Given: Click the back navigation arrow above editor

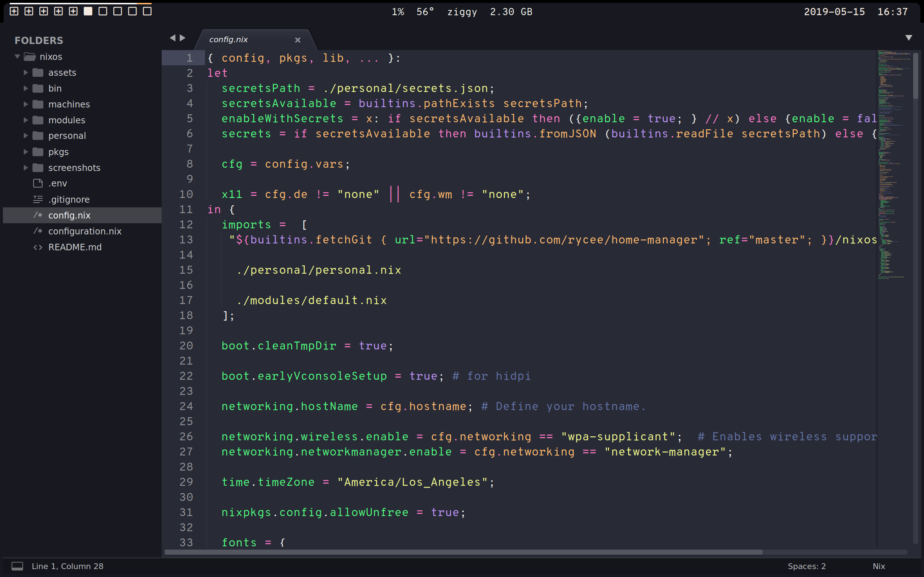Looking at the screenshot, I should click(173, 38).
